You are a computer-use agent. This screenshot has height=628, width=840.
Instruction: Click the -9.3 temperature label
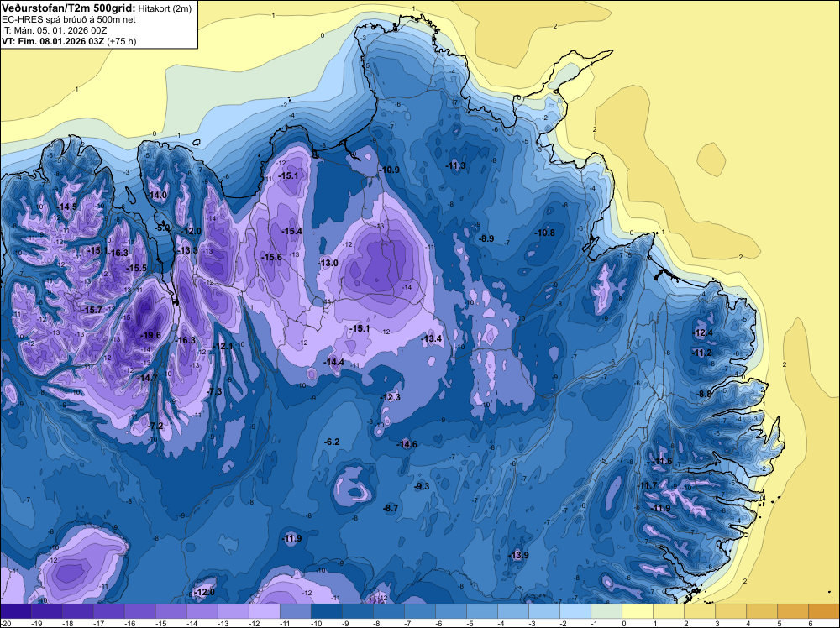click(423, 487)
